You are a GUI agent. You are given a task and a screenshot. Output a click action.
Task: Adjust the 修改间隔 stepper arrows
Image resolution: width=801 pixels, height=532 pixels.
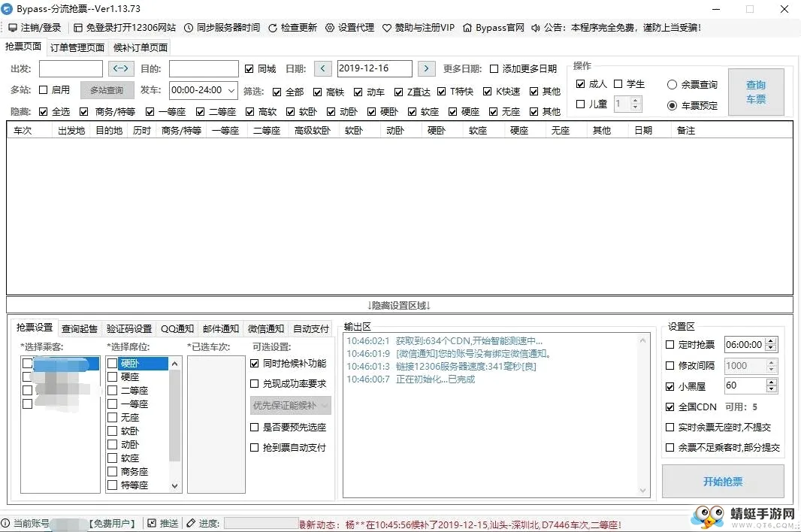[772, 366]
